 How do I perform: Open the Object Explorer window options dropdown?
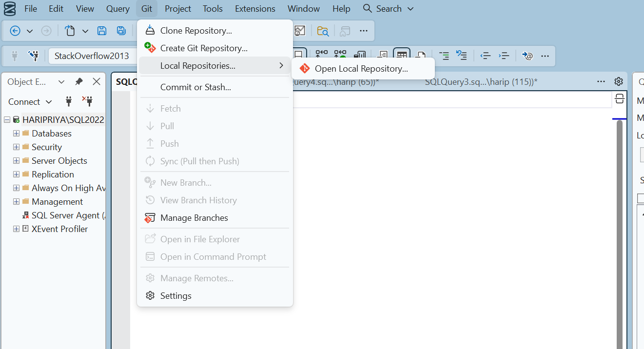click(61, 81)
